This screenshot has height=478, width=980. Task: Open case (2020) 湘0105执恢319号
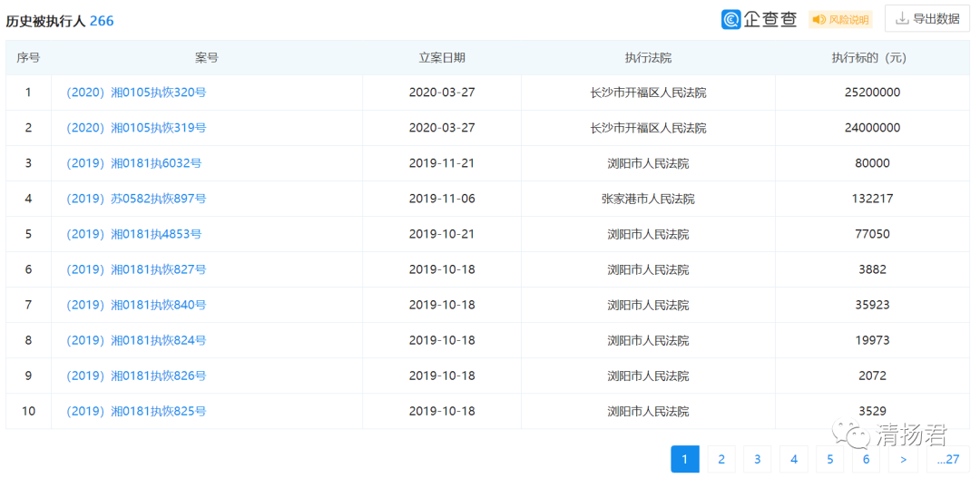(136, 128)
